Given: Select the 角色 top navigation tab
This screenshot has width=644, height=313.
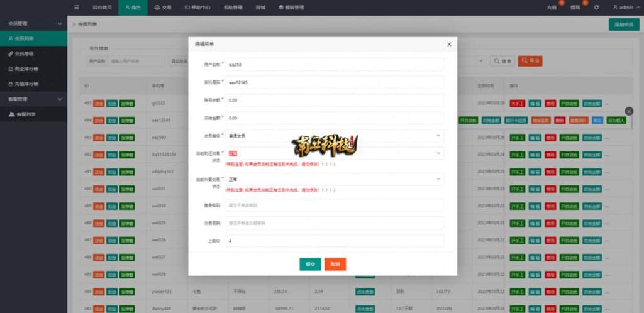Looking at the screenshot, I should pyautogui.click(x=133, y=8).
